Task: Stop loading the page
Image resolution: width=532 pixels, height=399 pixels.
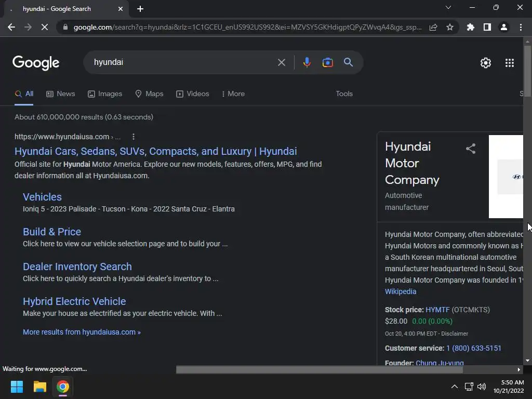Action: click(x=45, y=27)
